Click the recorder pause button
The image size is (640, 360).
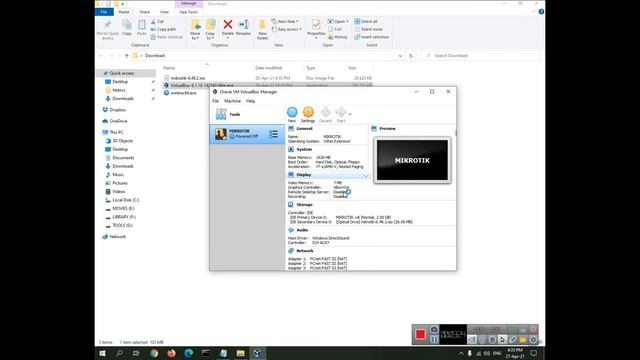434,339
